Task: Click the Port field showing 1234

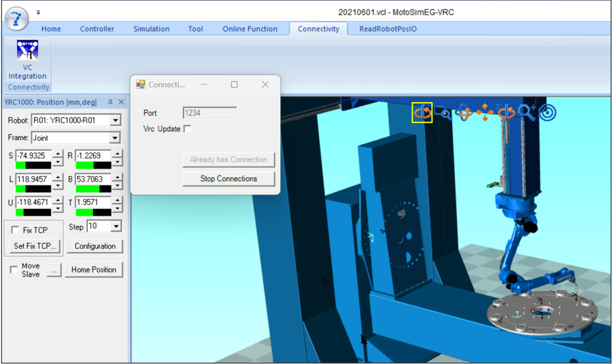Action: (210, 113)
